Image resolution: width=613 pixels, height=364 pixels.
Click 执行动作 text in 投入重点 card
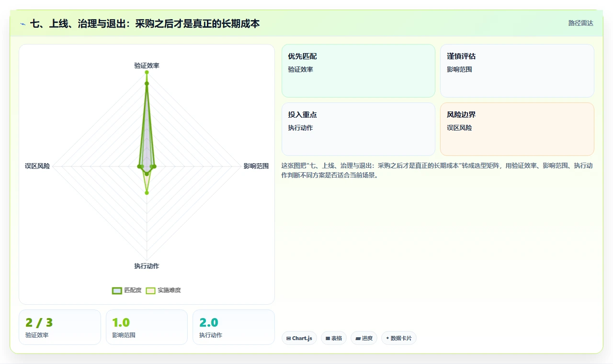coord(300,128)
